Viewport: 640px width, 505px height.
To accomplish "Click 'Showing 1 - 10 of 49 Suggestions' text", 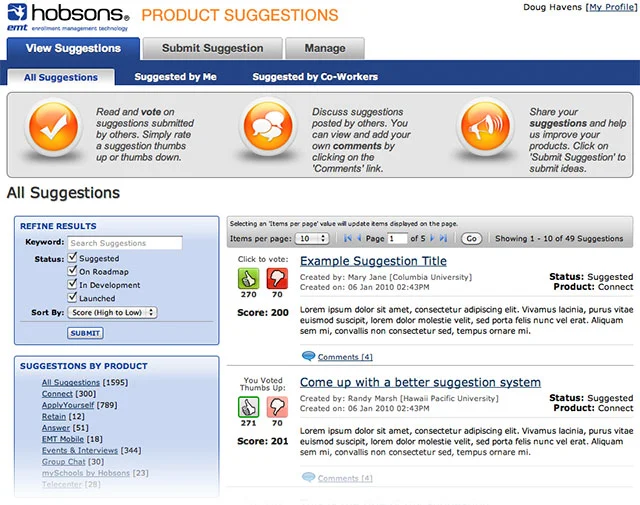I will pyautogui.click(x=559, y=238).
